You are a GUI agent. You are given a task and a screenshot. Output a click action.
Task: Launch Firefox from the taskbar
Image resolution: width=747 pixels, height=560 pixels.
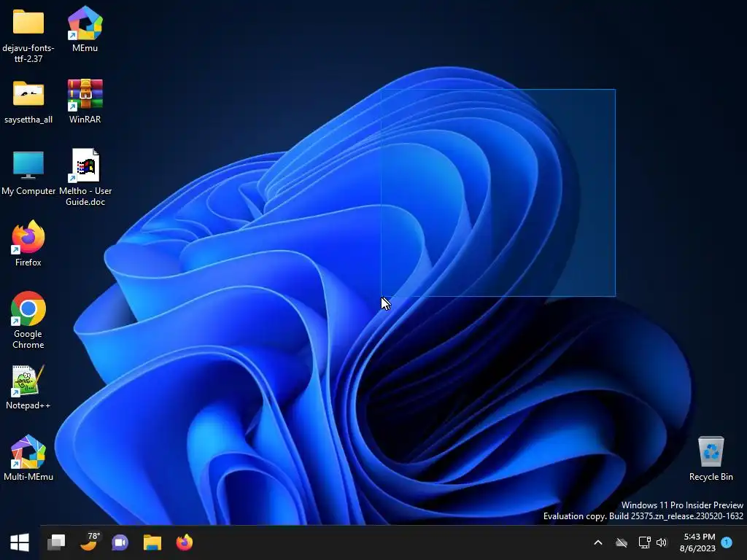click(x=185, y=542)
